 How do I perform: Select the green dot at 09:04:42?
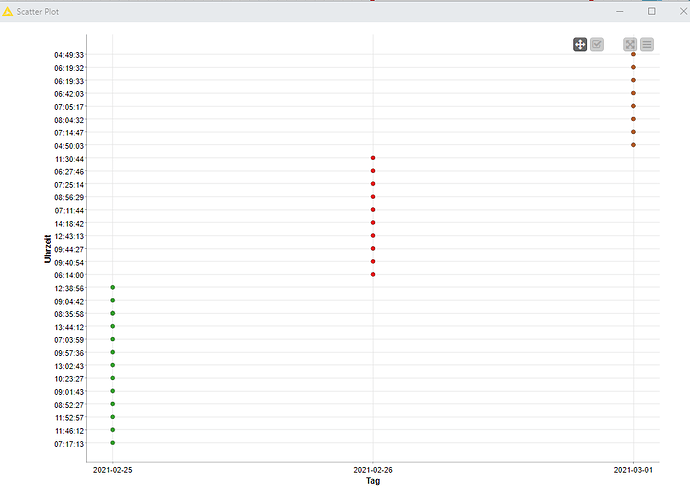pyautogui.click(x=113, y=300)
